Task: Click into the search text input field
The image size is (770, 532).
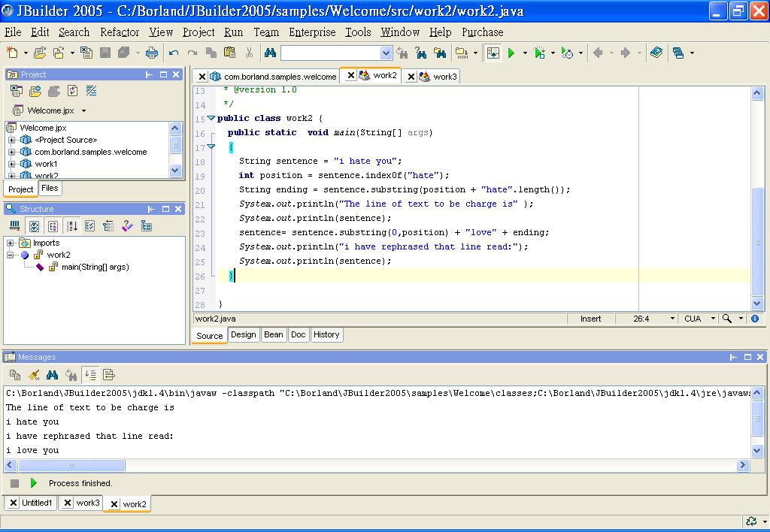Action: pos(331,53)
